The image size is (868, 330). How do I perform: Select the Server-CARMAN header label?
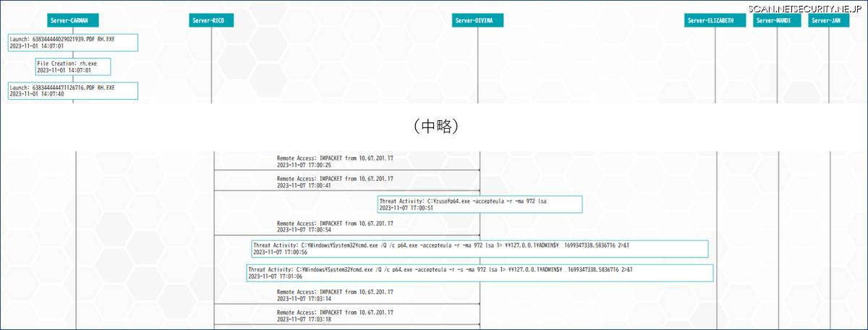point(75,20)
